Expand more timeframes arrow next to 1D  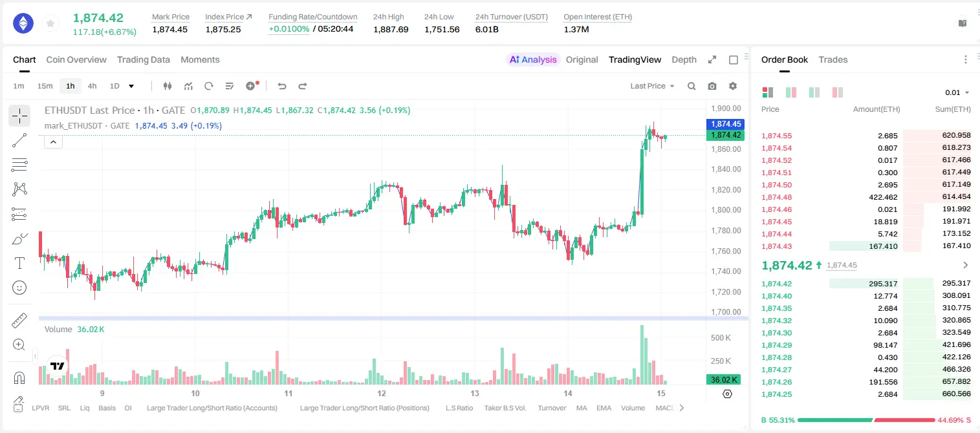click(131, 86)
